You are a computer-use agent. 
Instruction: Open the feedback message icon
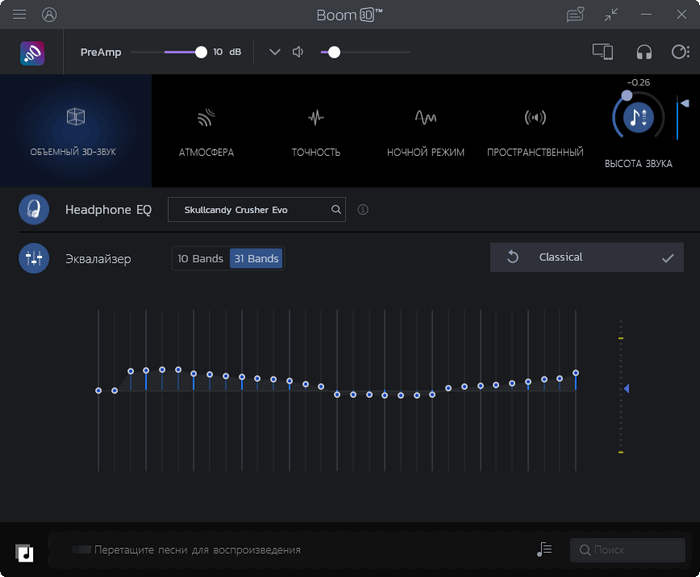[575, 15]
